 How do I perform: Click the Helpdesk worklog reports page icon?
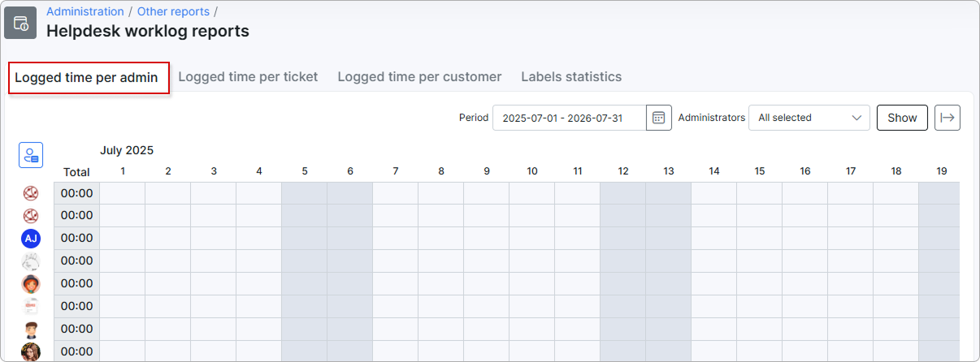20,23
